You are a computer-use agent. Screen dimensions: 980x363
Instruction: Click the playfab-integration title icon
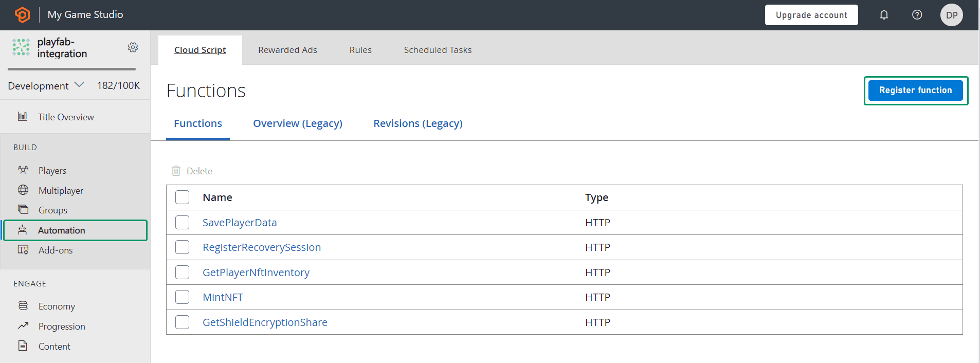21,47
